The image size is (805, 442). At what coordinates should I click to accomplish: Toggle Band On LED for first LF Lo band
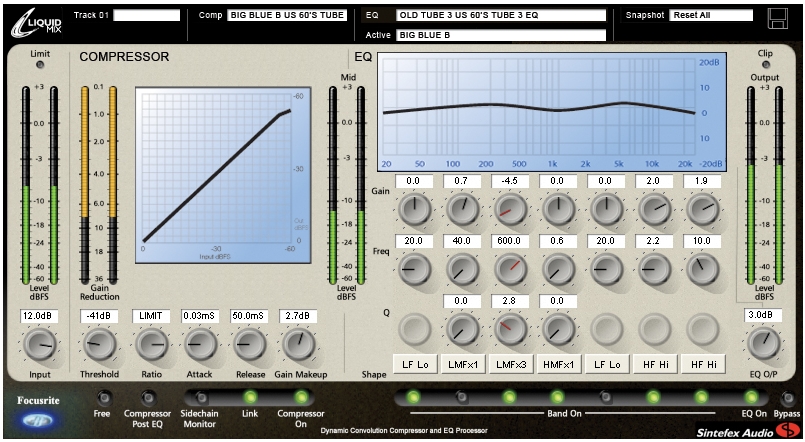click(x=413, y=397)
